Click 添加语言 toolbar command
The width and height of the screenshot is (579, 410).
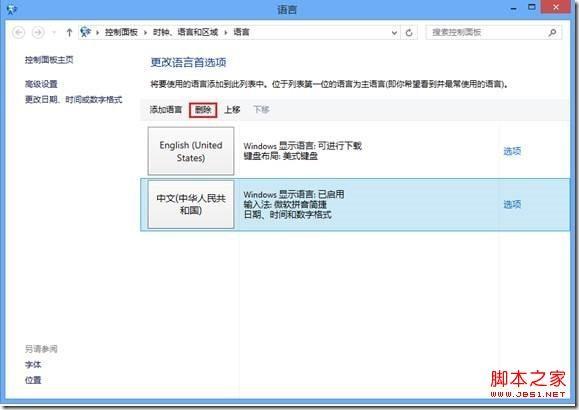[x=166, y=109]
